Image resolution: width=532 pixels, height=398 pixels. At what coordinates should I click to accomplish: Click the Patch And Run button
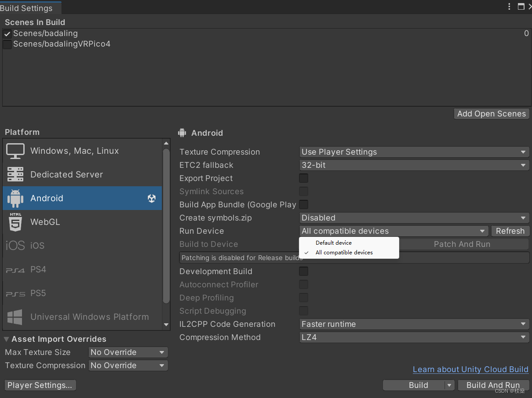(x=462, y=244)
